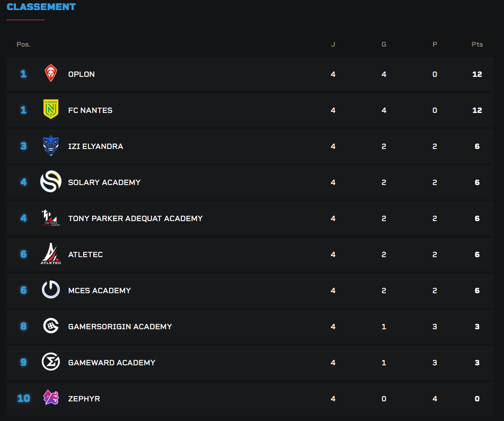Click the GamersOrigin Academy logo
This screenshot has width=504, height=421.
point(51,326)
